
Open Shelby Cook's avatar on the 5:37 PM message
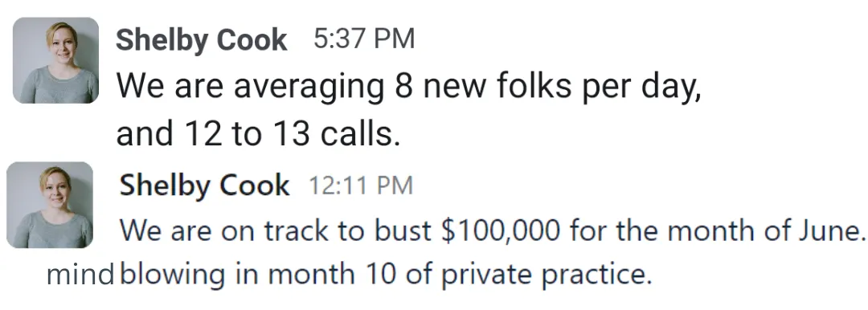tap(56, 60)
